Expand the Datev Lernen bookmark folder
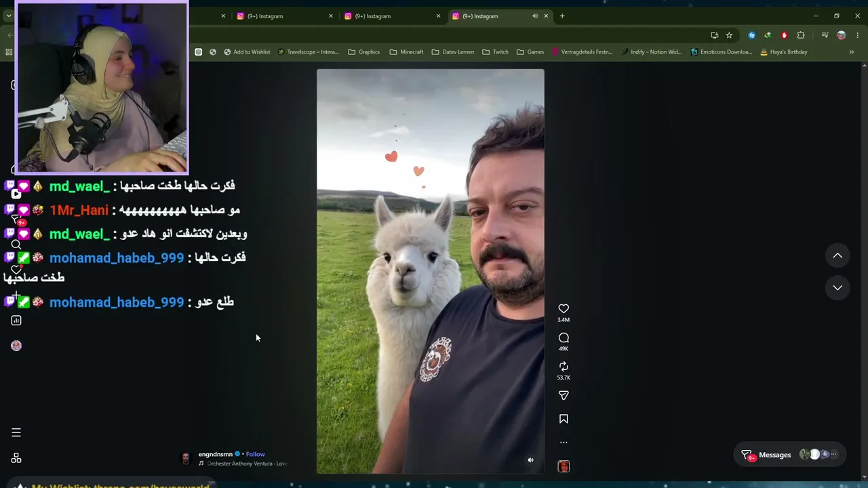The height and width of the screenshot is (488, 868). coord(453,52)
